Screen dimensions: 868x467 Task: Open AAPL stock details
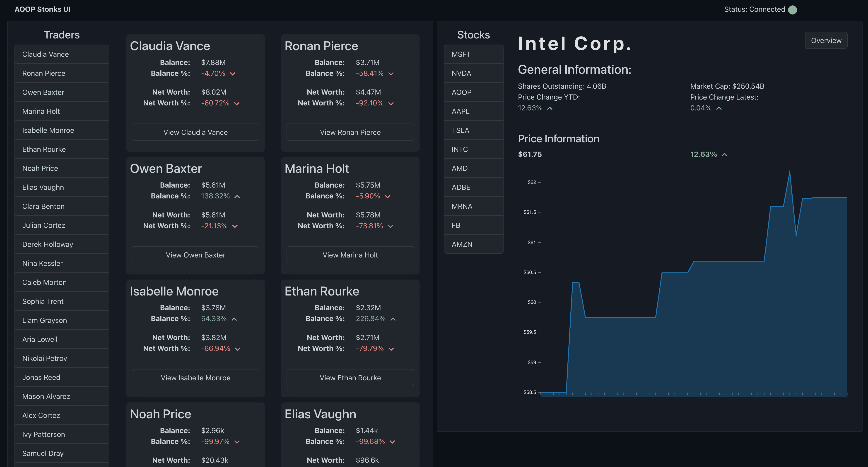(473, 111)
